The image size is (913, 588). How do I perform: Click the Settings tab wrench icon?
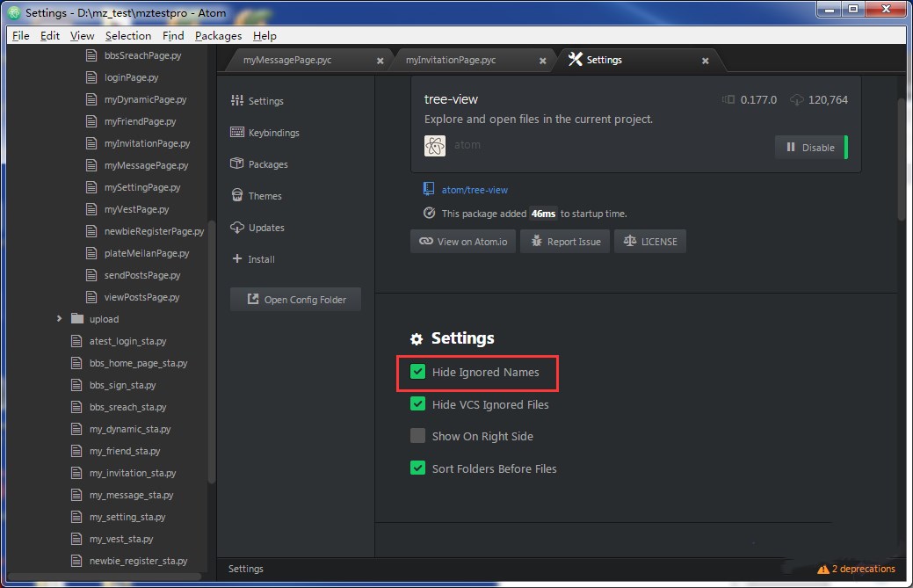click(x=576, y=60)
